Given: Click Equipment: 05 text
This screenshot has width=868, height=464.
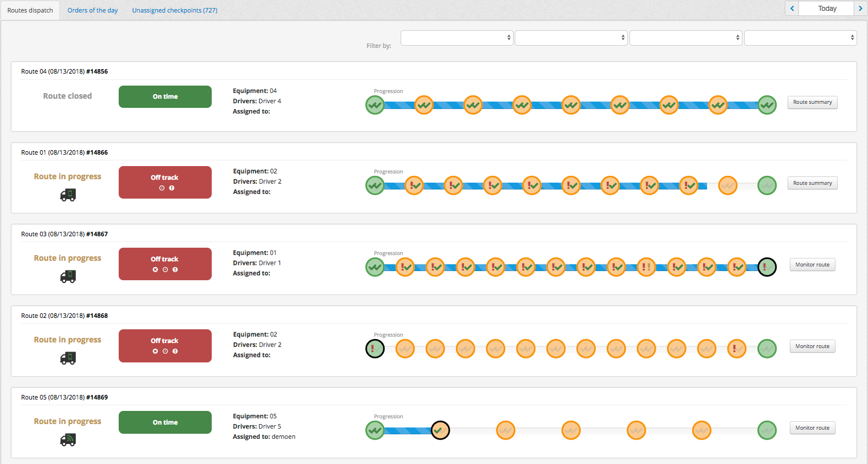Looking at the screenshot, I should pyautogui.click(x=255, y=416).
